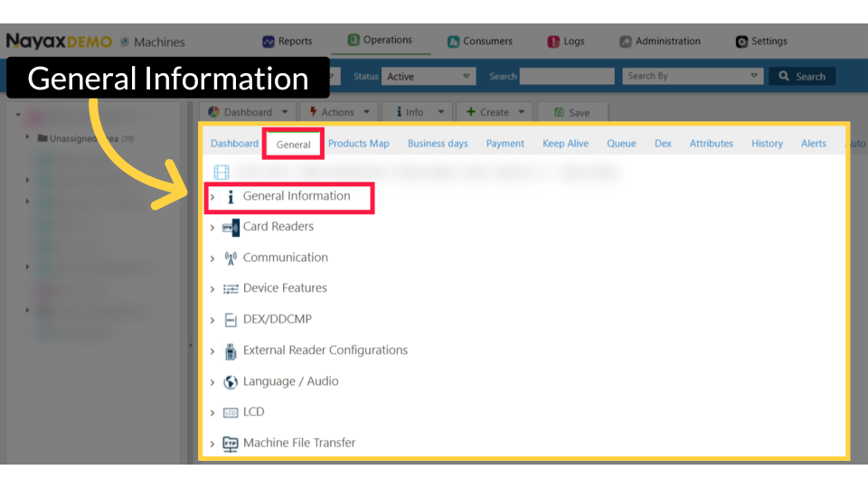Viewport: 868px width, 488px height.
Task: Switch to the Dex tab
Action: 663,144
